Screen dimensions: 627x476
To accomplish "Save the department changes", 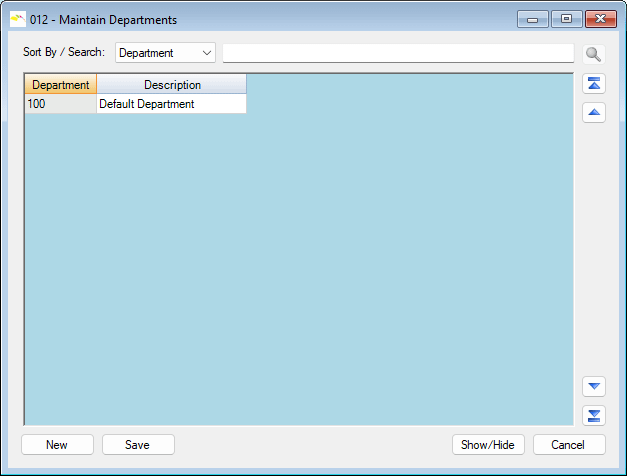I will 138,445.
